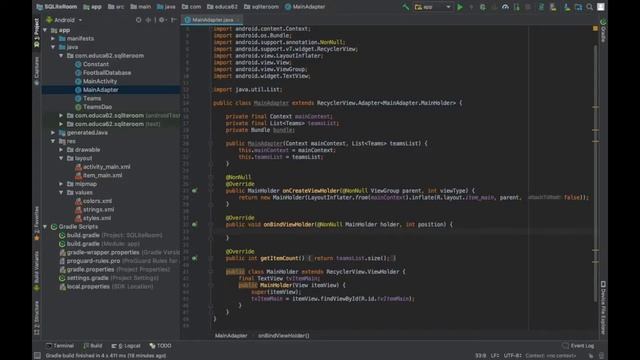Open the SDK Manager icon with the green download arrow
The image size is (640, 360).
tap(567, 7)
